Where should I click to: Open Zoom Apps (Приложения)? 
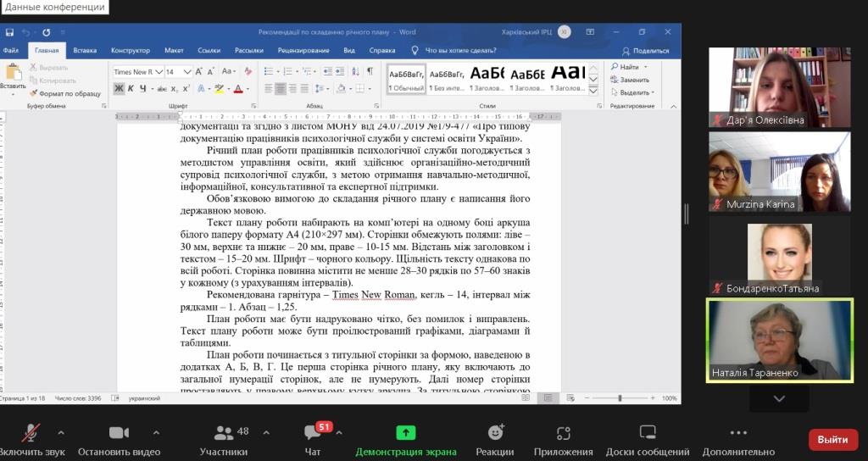click(x=563, y=441)
